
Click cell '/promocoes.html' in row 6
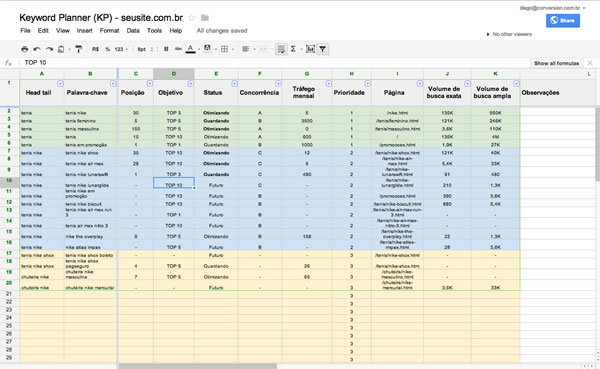pyautogui.click(x=397, y=145)
